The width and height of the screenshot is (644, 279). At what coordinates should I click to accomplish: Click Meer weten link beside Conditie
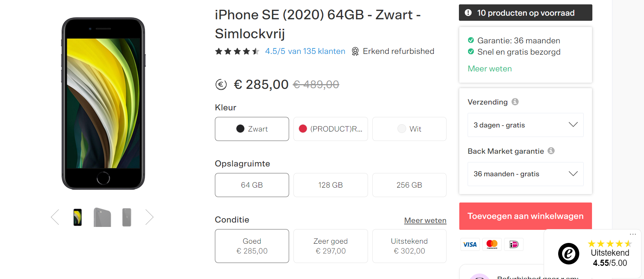(x=425, y=220)
